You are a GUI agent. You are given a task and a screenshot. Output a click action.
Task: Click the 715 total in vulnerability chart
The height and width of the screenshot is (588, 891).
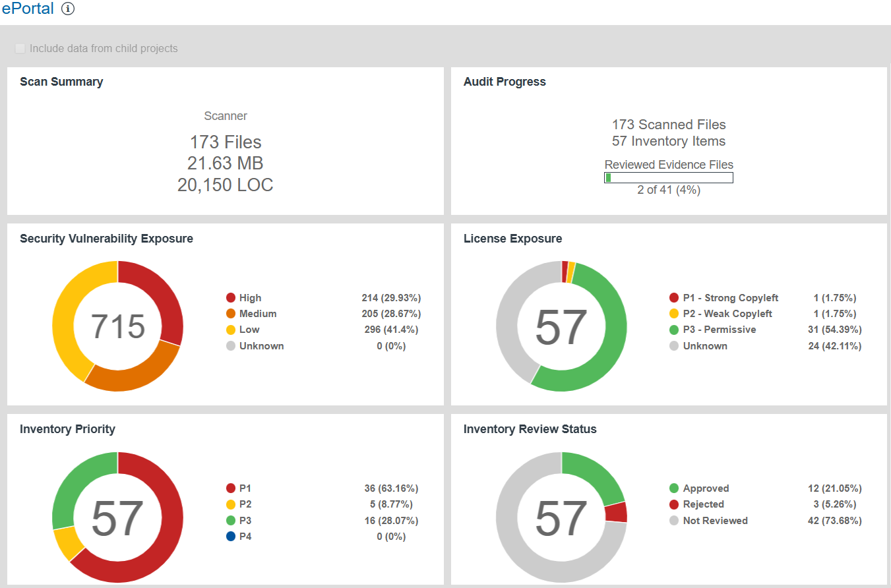[117, 326]
